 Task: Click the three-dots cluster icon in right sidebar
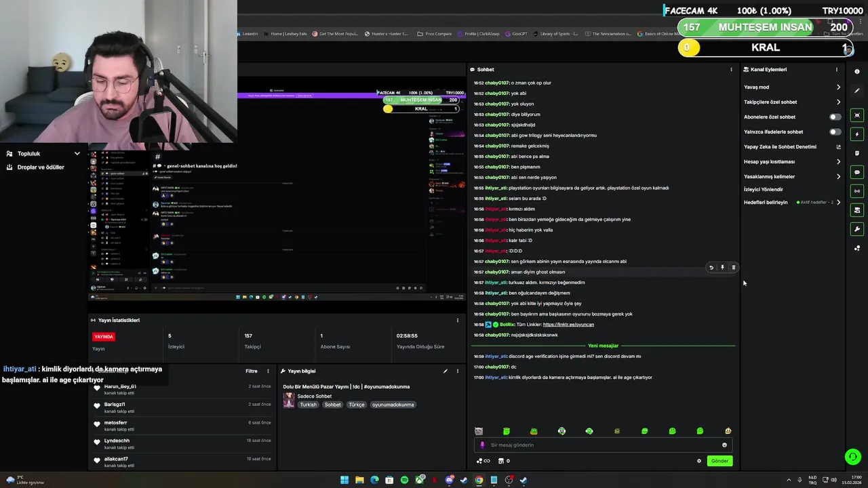coord(857,248)
